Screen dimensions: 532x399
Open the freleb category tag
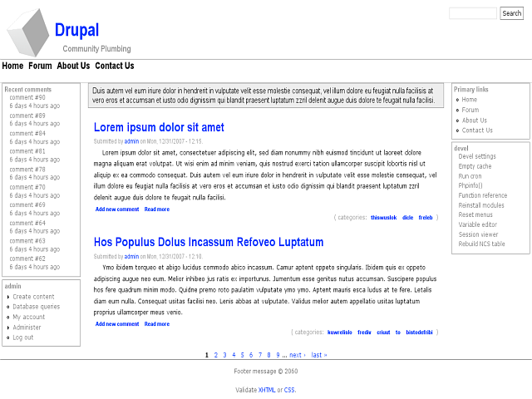pos(425,218)
